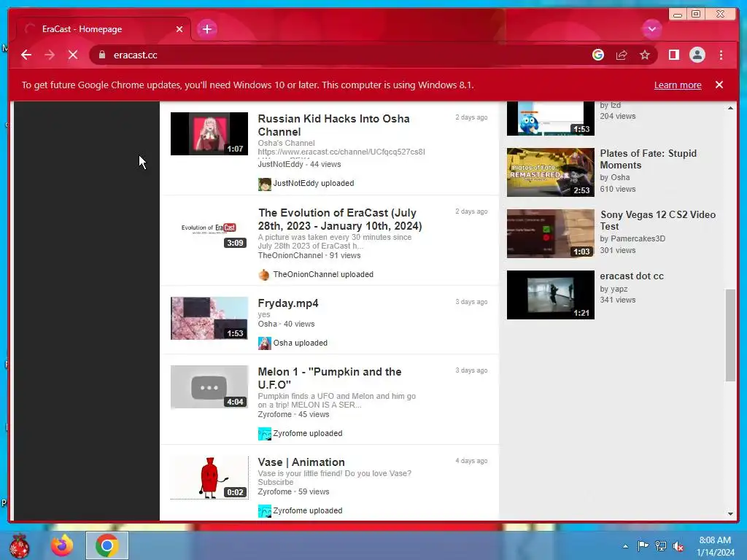The width and height of the screenshot is (747, 560).
Task: Open Osha uploaded channel link
Action: 300,343
